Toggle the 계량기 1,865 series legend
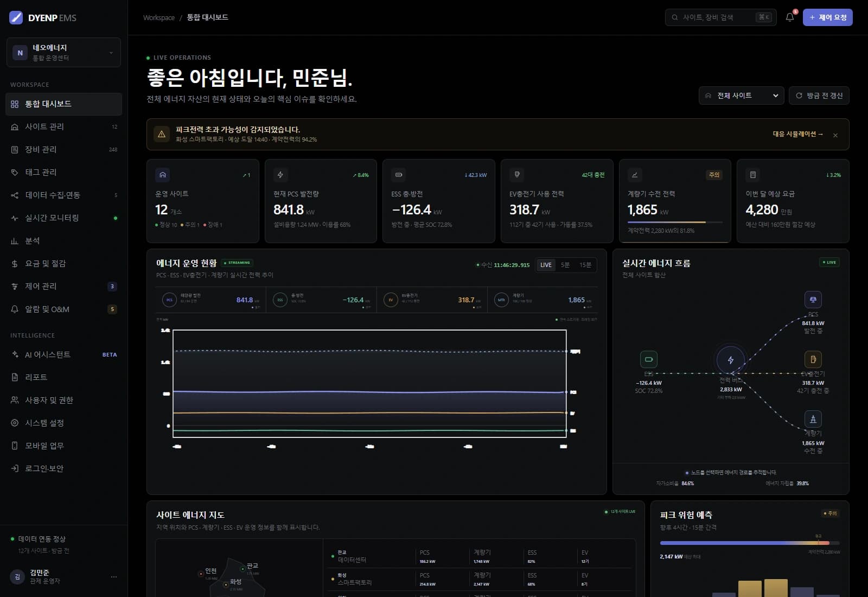This screenshot has height=597, width=868. pos(542,300)
